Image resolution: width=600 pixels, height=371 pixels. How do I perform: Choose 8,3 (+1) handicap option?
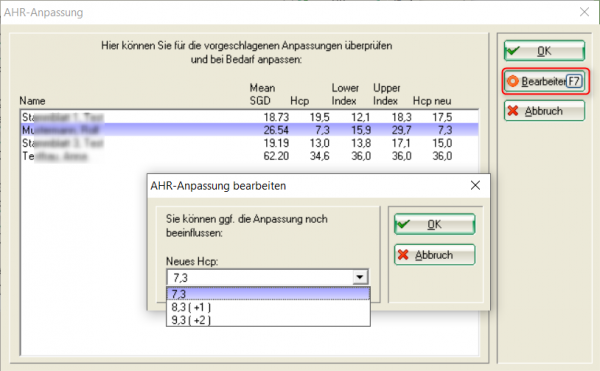(x=268, y=307)
